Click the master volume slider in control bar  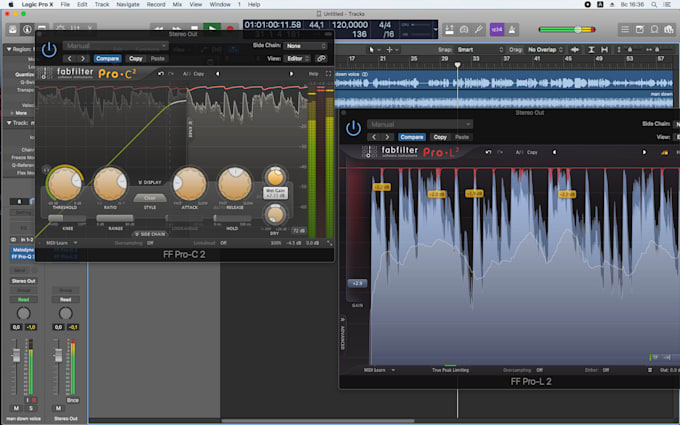click(567, 29)
